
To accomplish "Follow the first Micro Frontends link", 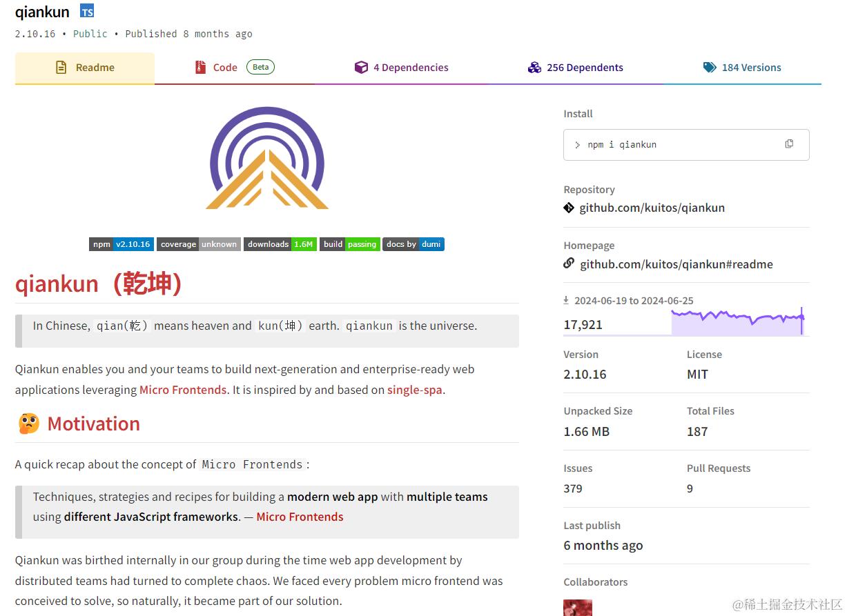I will (x=183, y=390).
